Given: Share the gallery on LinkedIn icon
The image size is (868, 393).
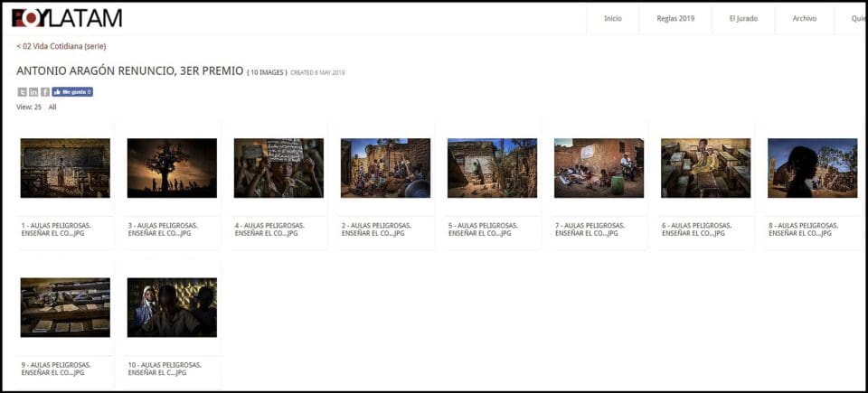Looking at the screenshot, I should (33, 92).
